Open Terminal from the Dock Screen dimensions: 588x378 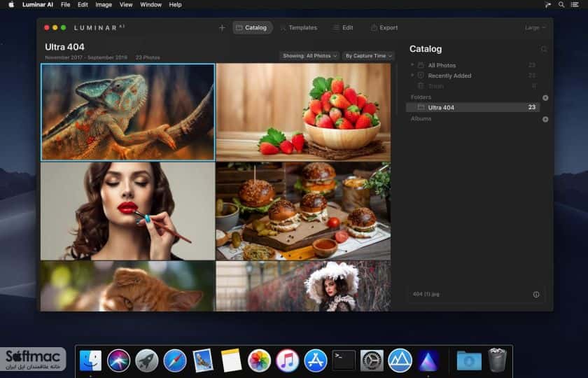[x=344, y=360]
